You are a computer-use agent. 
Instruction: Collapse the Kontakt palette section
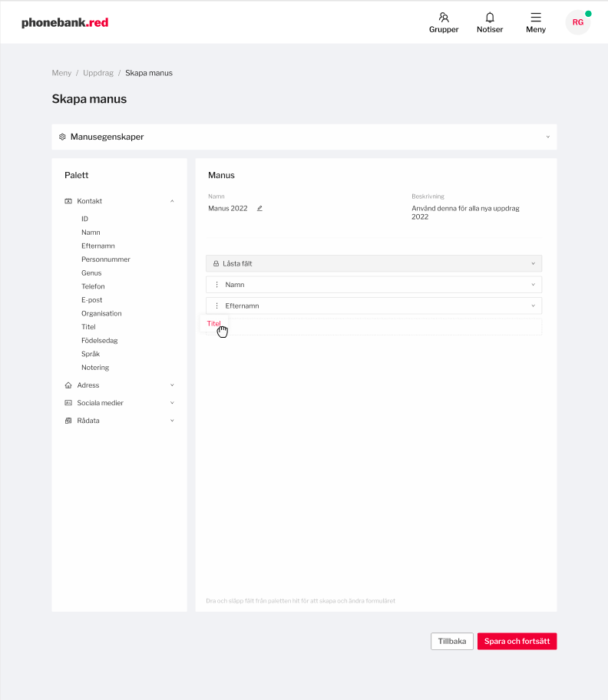click(172, 201)
